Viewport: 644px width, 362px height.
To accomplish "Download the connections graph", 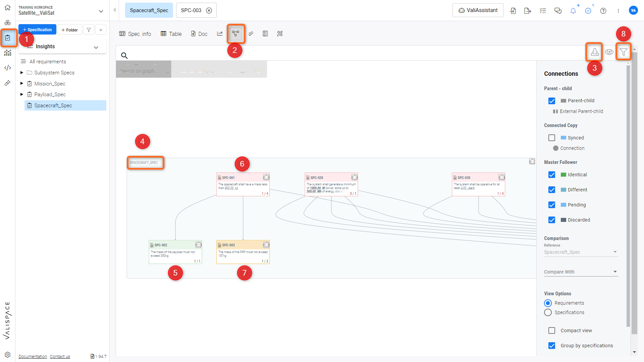I will click(595, 52).
